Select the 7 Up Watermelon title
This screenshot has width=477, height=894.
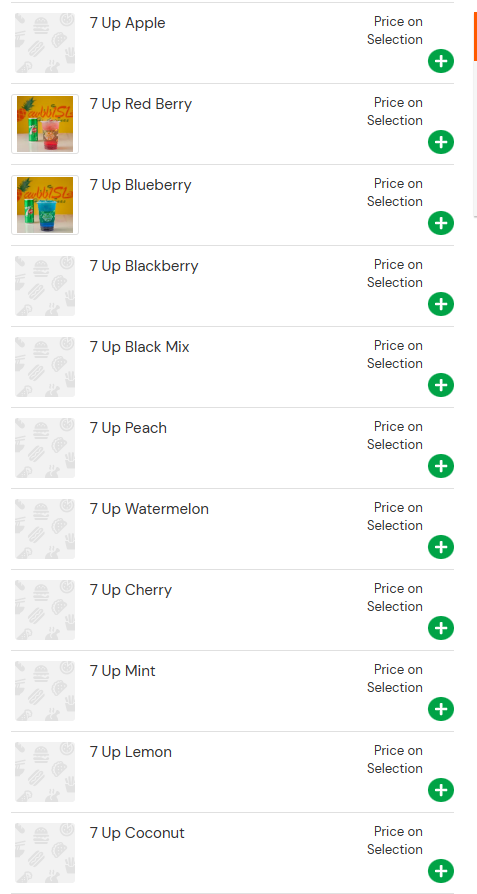pyautogui.click(x=149, y=509)
